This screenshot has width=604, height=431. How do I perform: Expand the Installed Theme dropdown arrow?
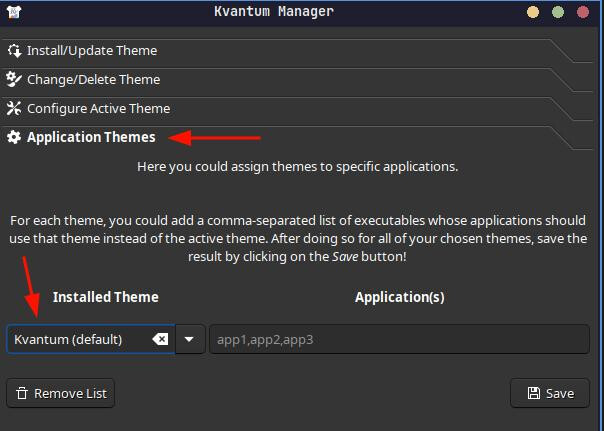tap(190, 339)
